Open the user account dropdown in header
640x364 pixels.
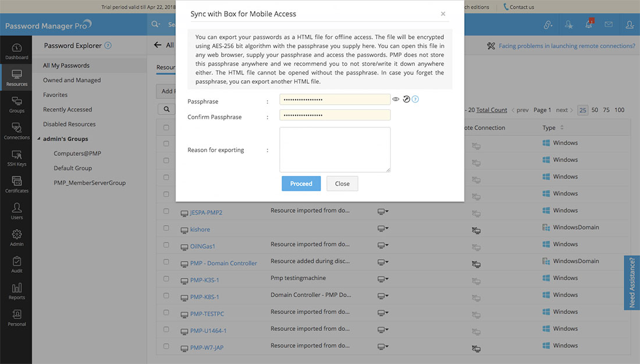point(630,24)
